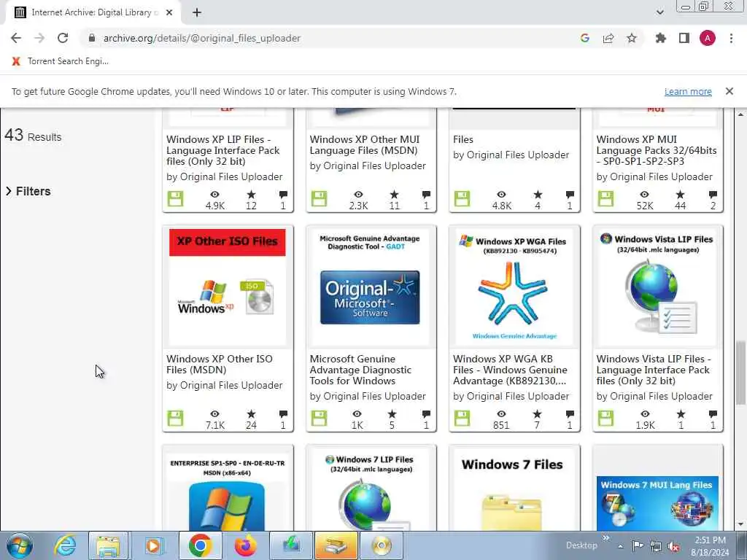Reload the archive.org page
The image size is (747, 560).
coord(63,38)
